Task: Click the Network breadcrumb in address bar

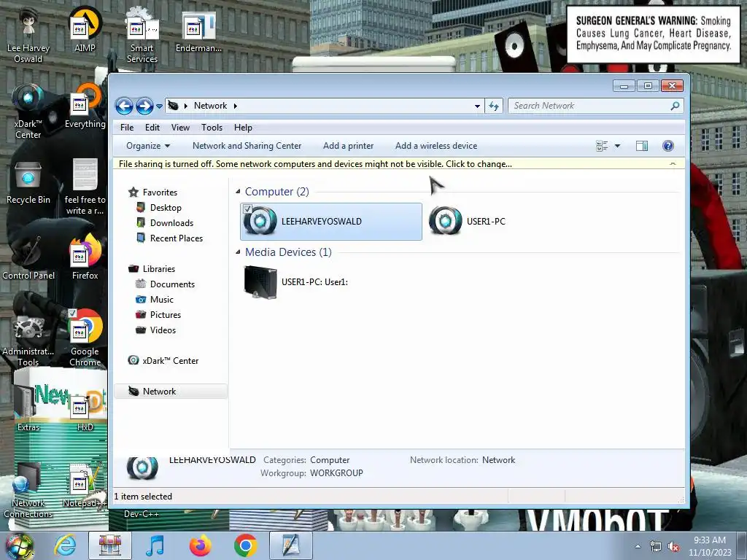Action: [x=210, y=106]
